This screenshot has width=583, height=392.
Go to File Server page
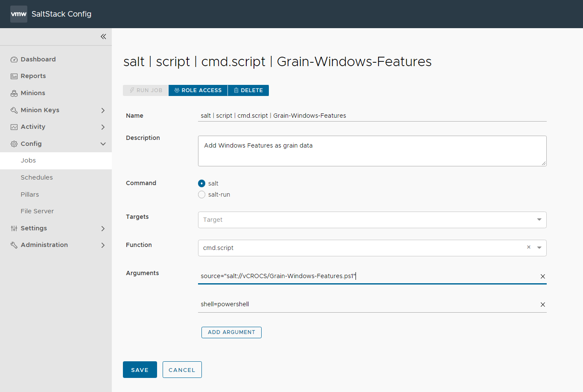pyautogui.click(x=37, y=211)
